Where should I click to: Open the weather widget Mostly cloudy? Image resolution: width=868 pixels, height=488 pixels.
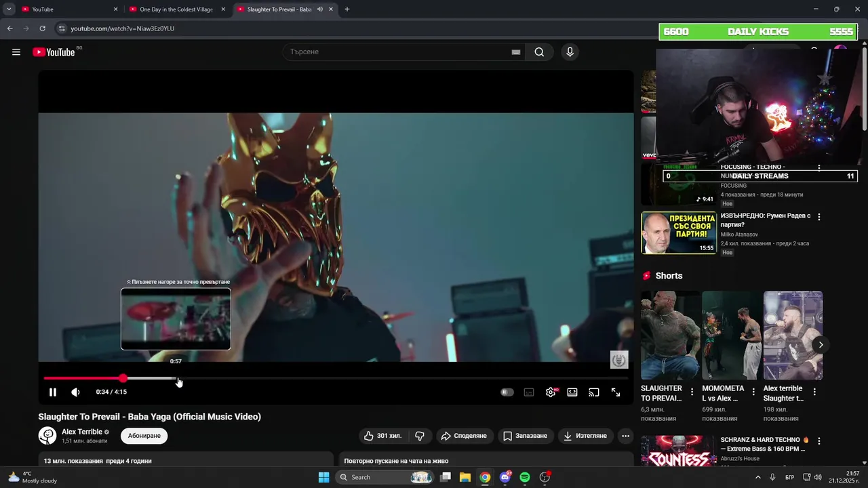(34, 477)
